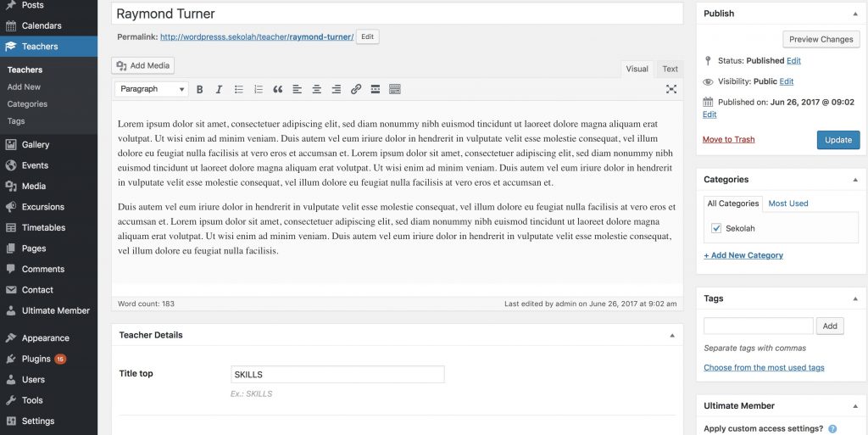Click Add New Category link
The height and width of the screenshot is (435, 868).
click(x=743, y=255)
